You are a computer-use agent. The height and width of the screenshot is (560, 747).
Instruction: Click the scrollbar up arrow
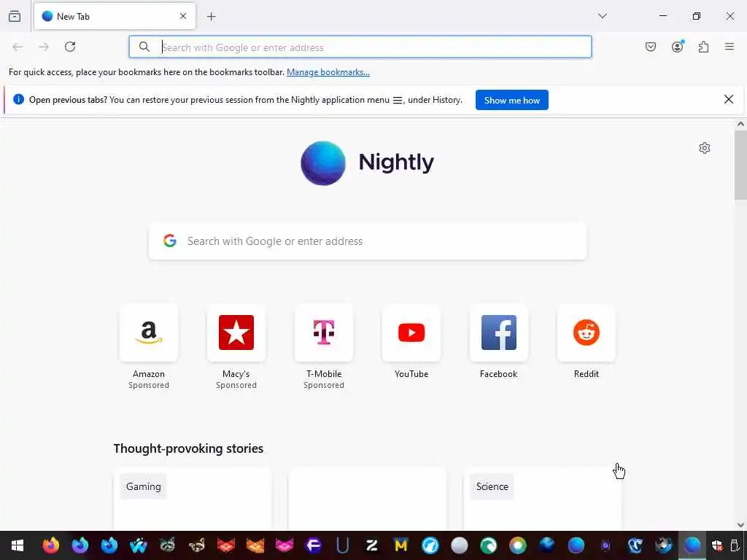pos(740,124)
